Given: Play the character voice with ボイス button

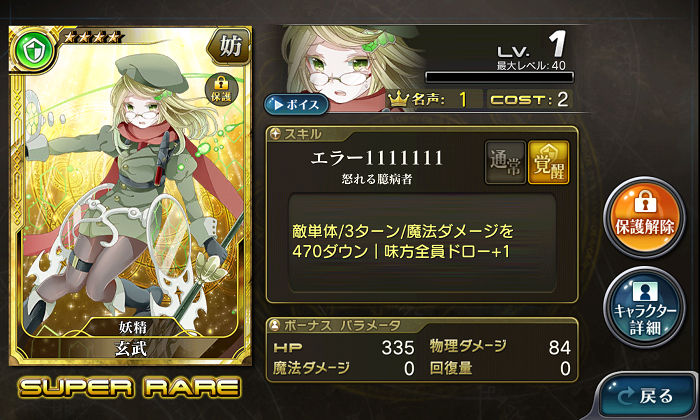Looking at the screenshot, I should click(x=296, y=104).
